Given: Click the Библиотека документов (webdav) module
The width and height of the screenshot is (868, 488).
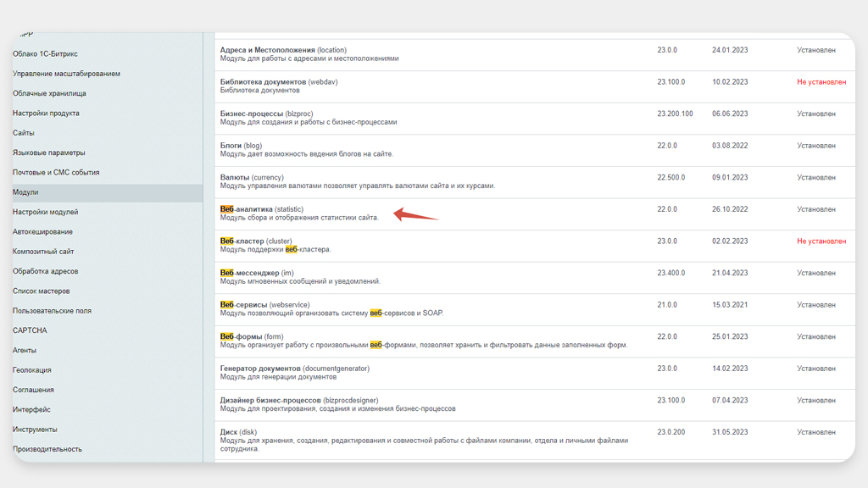Looking at the screenshot, I should 263,82.
